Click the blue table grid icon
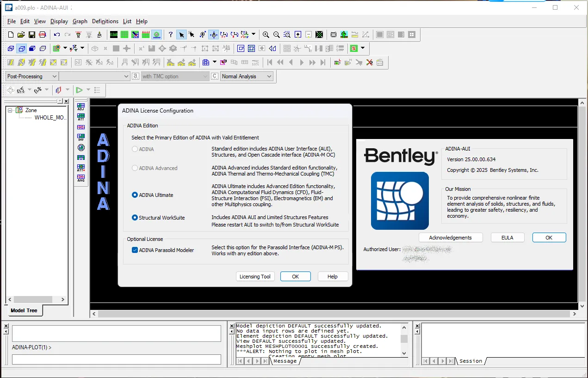588x378 pixels. (x=206, y=62)
